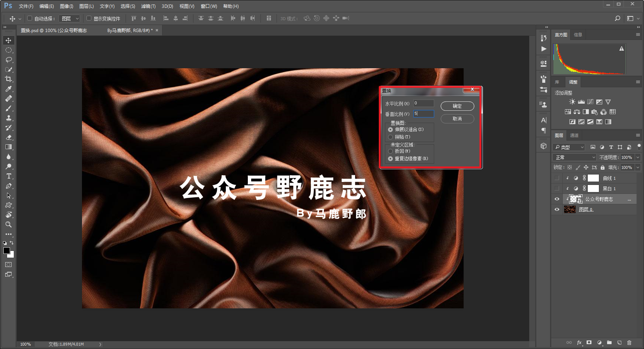Screen dimensions: 644x349
Task: Open the layer filter type dropdown
Action: (x=569, y=147)
